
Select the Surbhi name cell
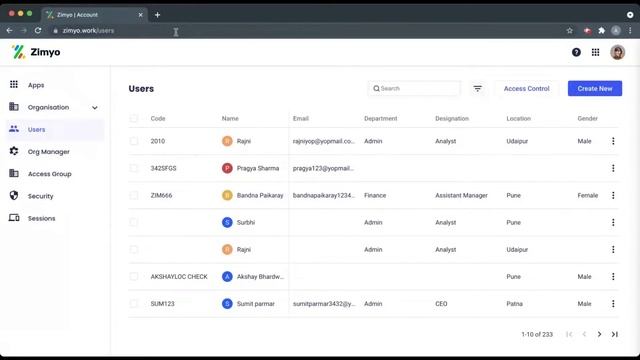[x=246, y=222]
